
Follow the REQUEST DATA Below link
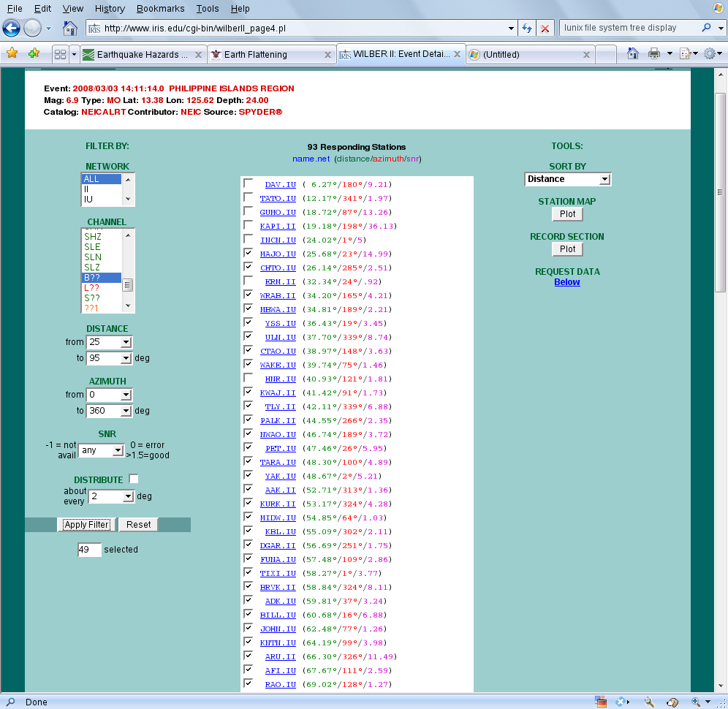pyautogui.click(x=567, y=282)
